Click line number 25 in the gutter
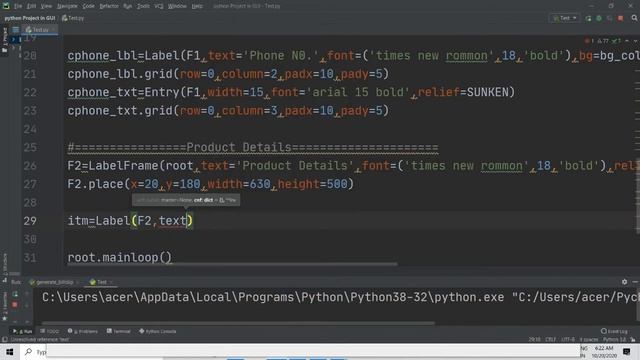The height and width of the screenshot is (360, 640). point(30,147)
